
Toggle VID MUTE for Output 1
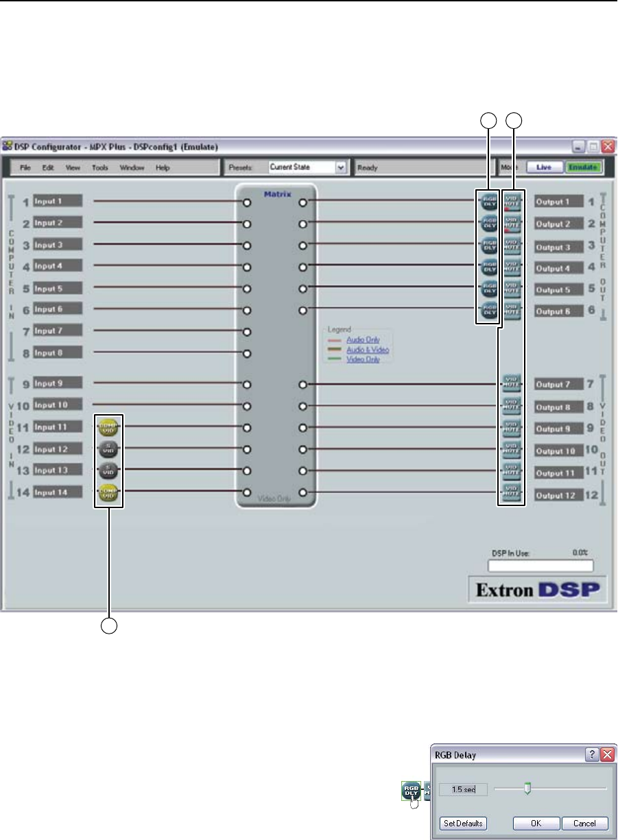tap(512, 202)
